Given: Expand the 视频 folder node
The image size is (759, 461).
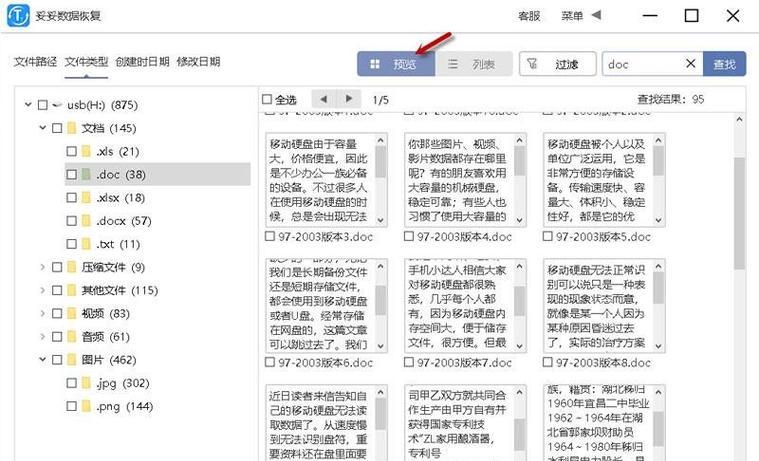Looking at the screenshot, I should tap(43, 314).
